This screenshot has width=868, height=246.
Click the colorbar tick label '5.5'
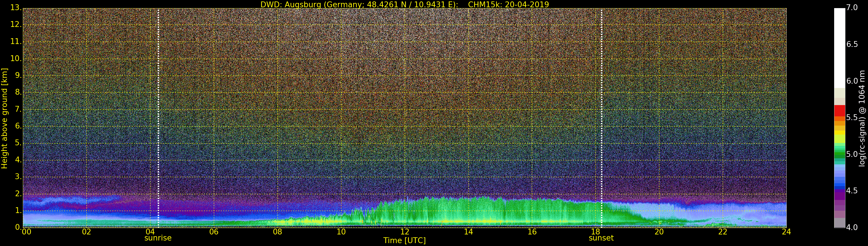coord(852,118)
